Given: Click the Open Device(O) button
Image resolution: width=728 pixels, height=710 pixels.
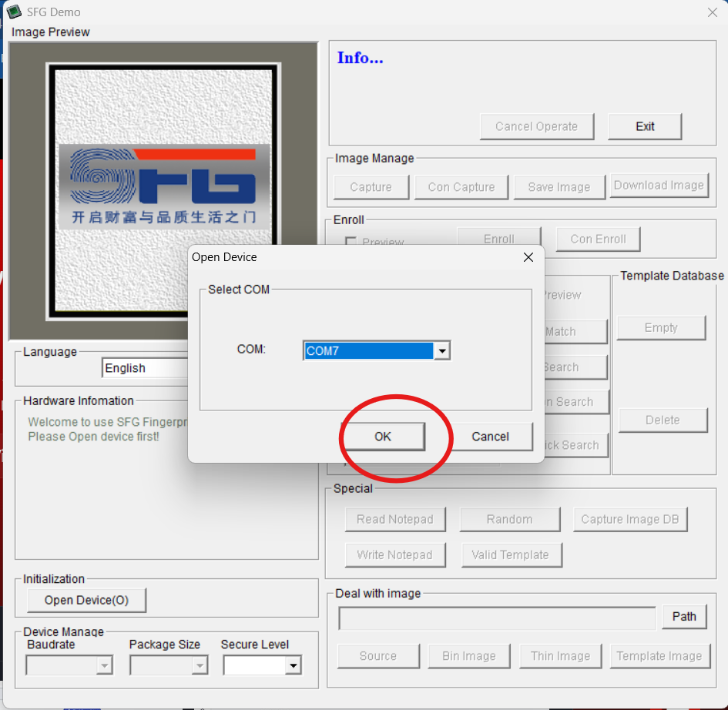Looking at the screenshot, I should pos(86,600).
